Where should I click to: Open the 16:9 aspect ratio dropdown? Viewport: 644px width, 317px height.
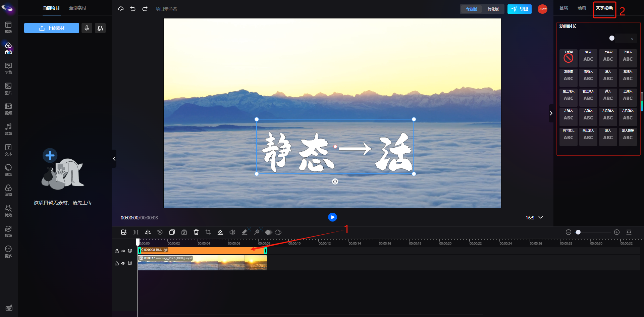pyautogui.click(x=534, y=218)
